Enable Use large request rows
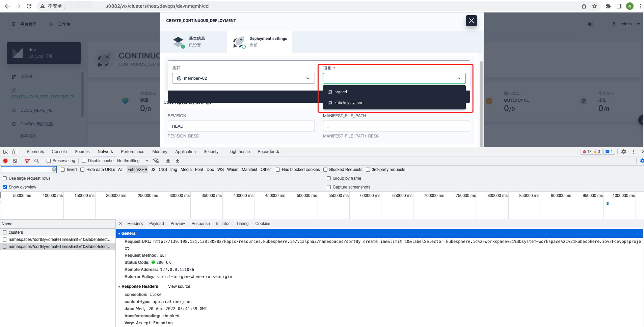 coord(5,178)
